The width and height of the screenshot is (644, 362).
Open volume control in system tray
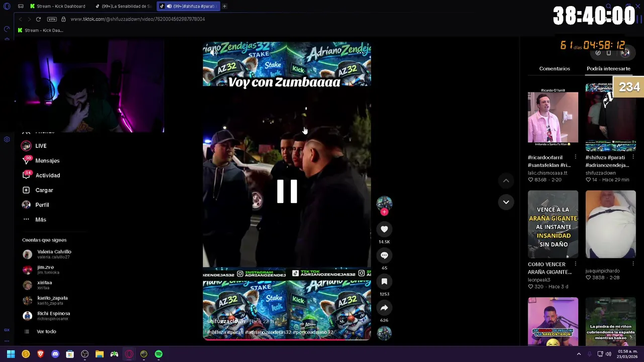(x=608, y=354)
